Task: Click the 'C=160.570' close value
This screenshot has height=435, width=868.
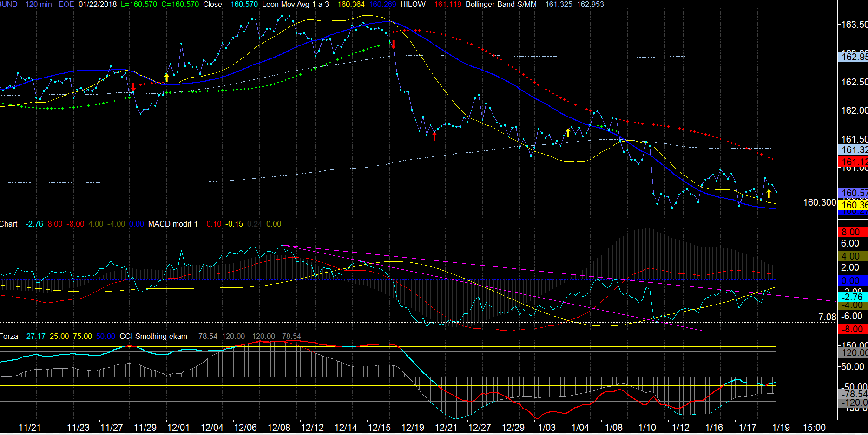Action: 180,4
